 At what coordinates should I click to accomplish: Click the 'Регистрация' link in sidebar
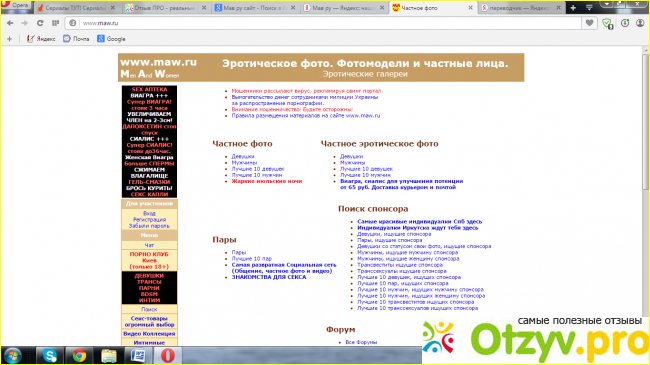pos(149,219)
